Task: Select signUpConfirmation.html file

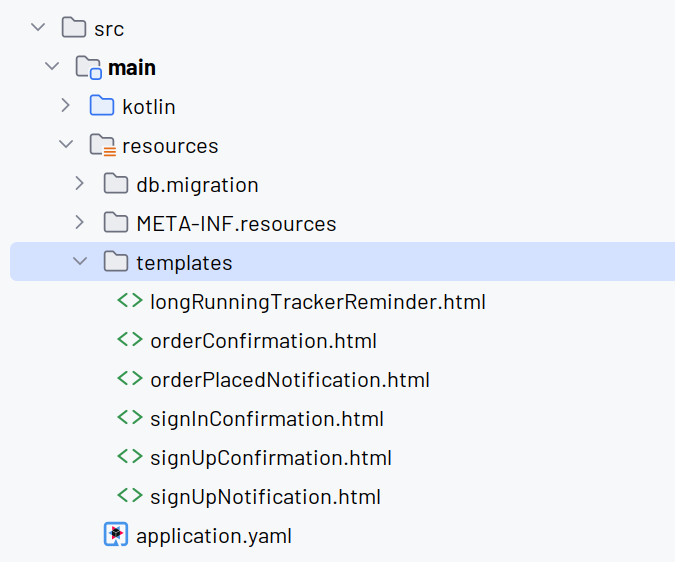Action: [x=271, y=458]
